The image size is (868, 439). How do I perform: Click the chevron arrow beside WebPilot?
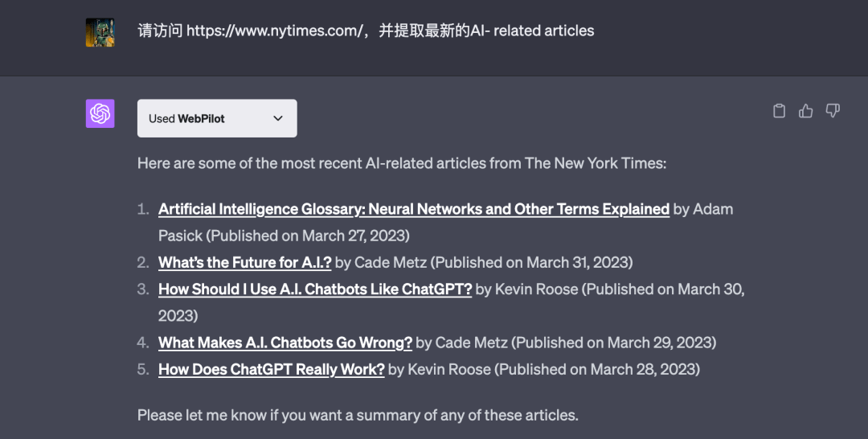(x=278, y=118)
